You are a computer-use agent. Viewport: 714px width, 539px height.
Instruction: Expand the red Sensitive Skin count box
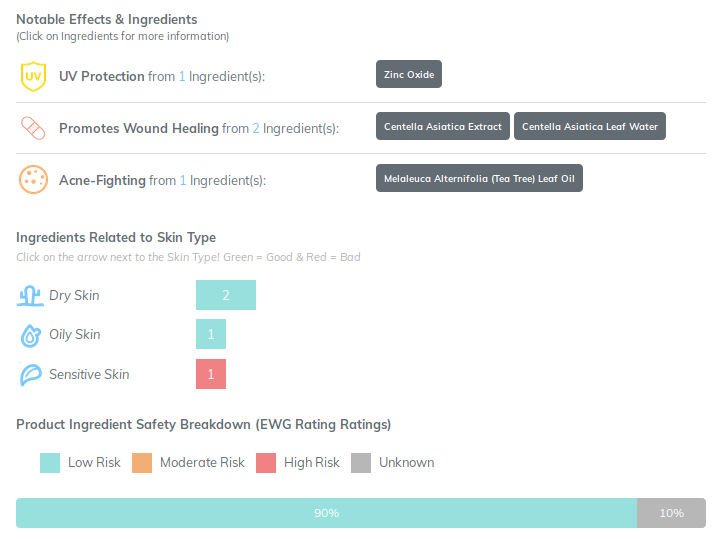point(211,374)
